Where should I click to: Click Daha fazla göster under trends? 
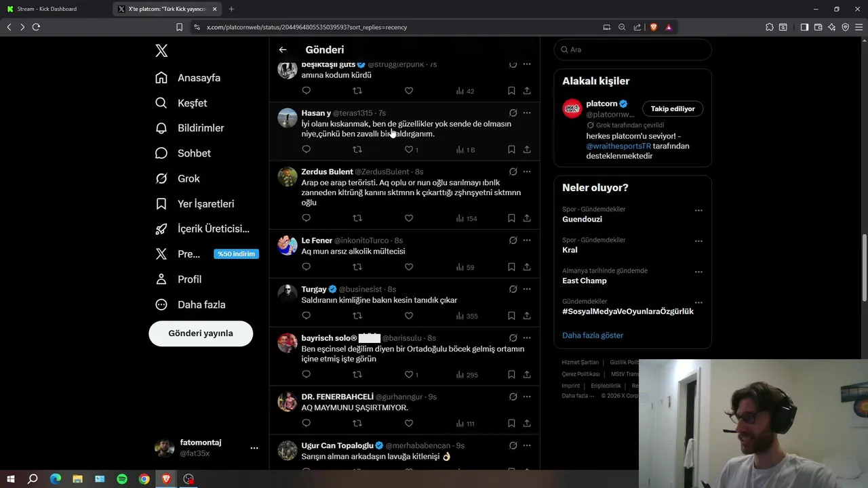point(593,335)
